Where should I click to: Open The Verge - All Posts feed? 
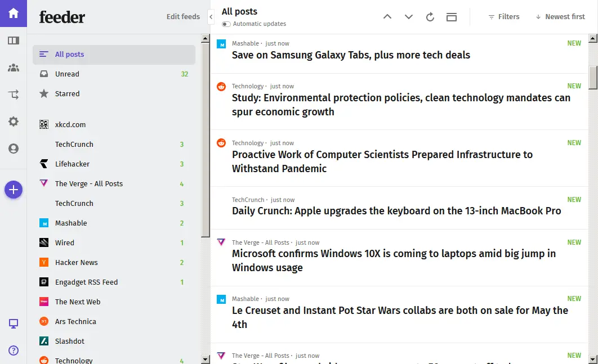[x=114, y=183]
